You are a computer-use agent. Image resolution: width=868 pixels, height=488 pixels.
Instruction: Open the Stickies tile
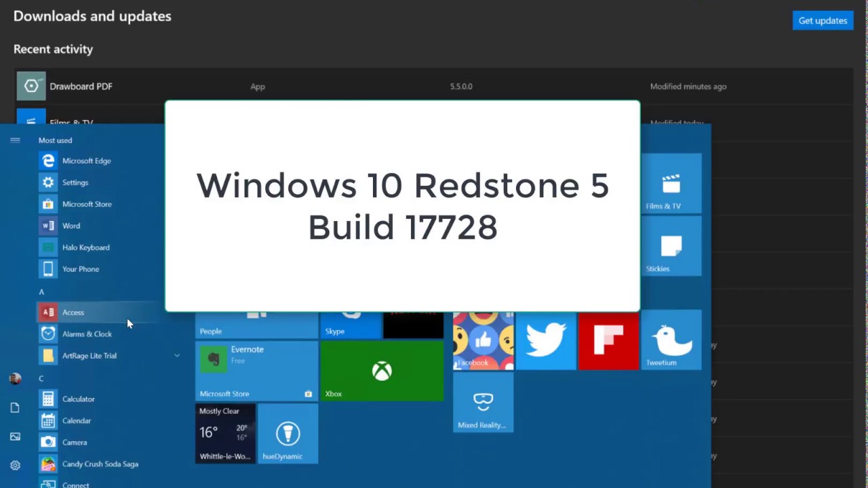pos(671,246)
